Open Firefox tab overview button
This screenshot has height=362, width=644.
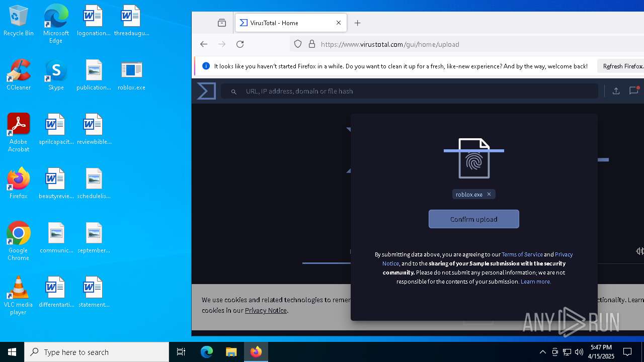click(222, 23)
